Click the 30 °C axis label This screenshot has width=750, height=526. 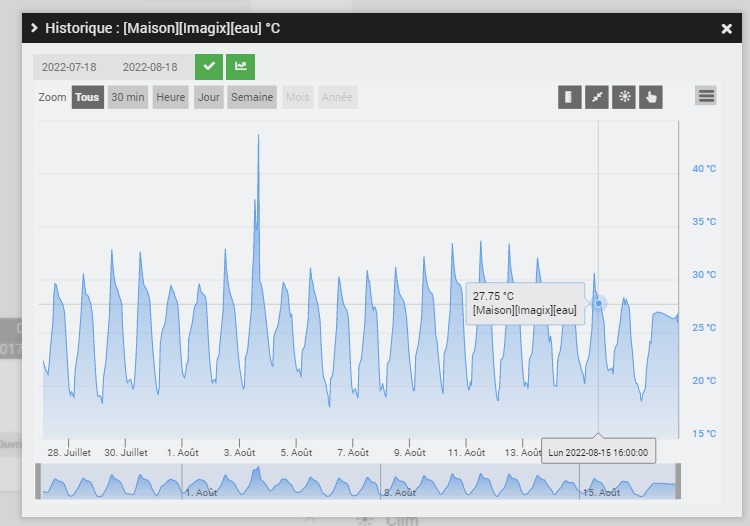(704, 274)
